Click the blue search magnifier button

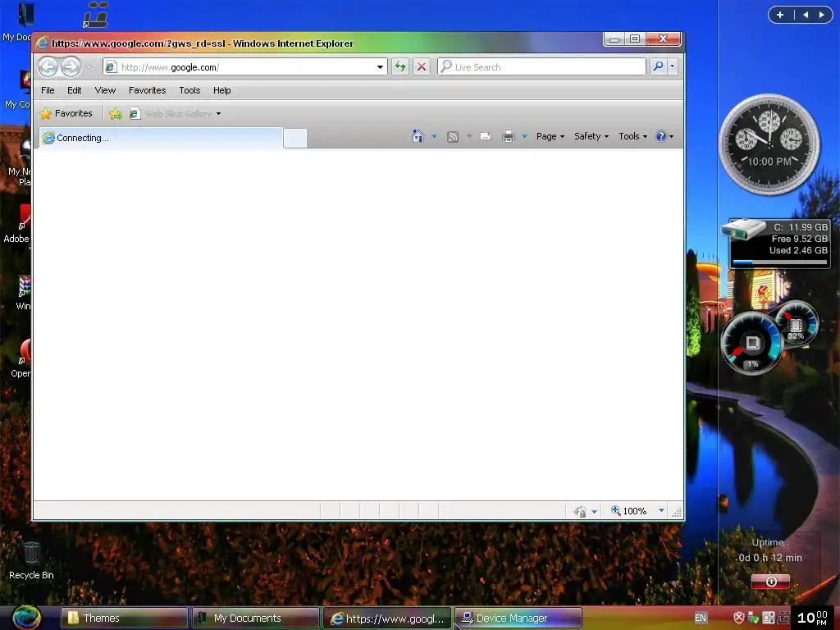pos(658,66)
